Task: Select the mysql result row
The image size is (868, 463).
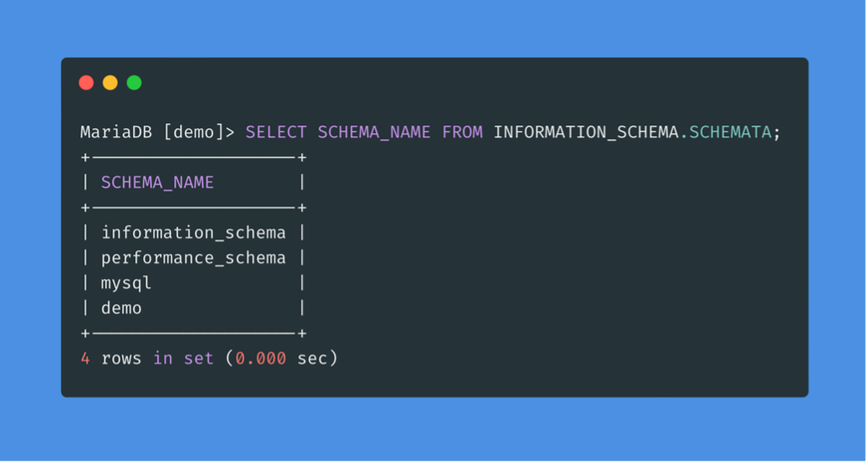Action: click(x=126, y=283)
